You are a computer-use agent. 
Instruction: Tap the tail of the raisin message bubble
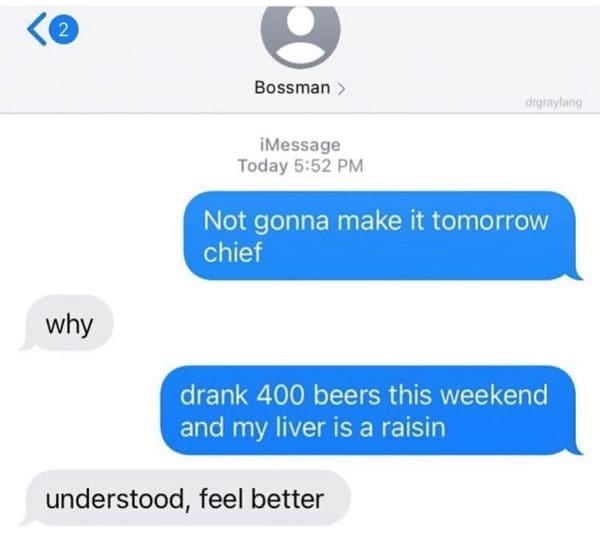coord(575,450)
